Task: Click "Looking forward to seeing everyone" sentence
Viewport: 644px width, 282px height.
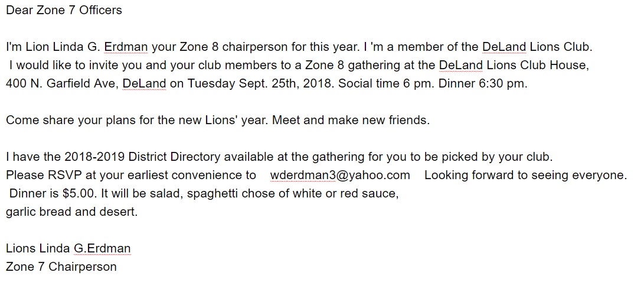Action: point(525,175)
